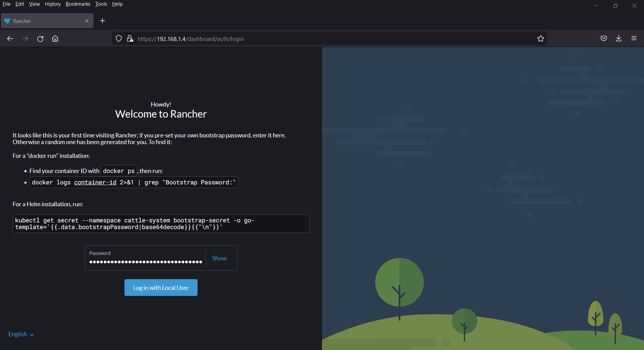This screenshot has width=644, height=350.
Task: Close the Rancher tab
Action: click(87, 21)
